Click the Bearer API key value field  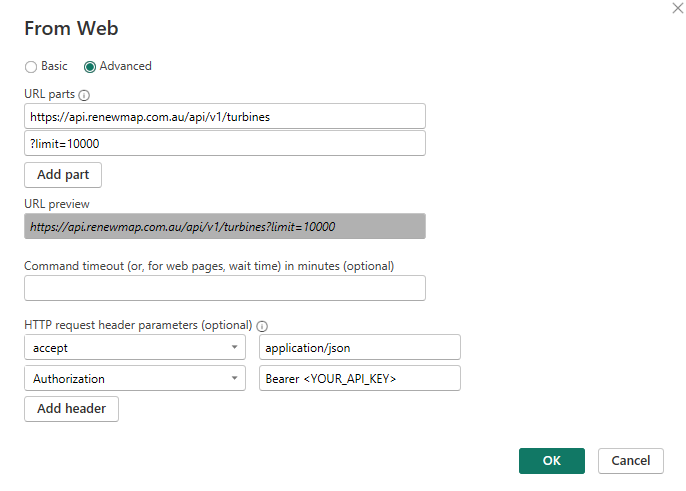pos(360,378)
